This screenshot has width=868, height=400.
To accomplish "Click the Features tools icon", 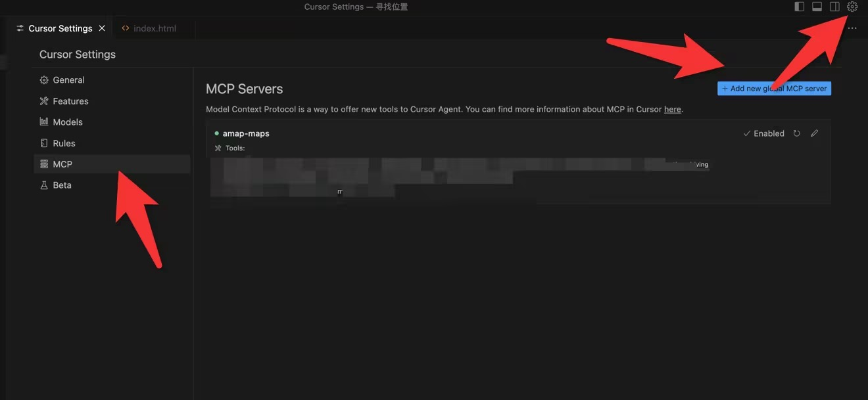I will coord(44,101).
